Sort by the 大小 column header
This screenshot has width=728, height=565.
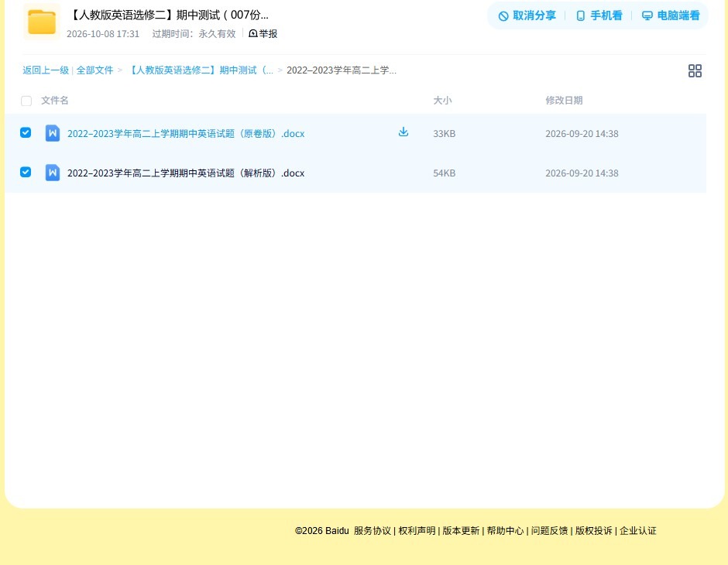pyautogui.click(x=442, y=100)
